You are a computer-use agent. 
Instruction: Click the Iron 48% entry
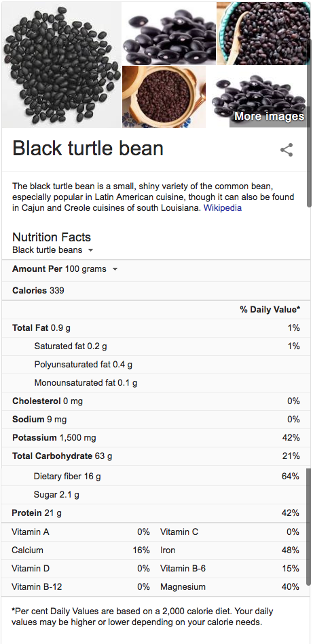(229, 550)
